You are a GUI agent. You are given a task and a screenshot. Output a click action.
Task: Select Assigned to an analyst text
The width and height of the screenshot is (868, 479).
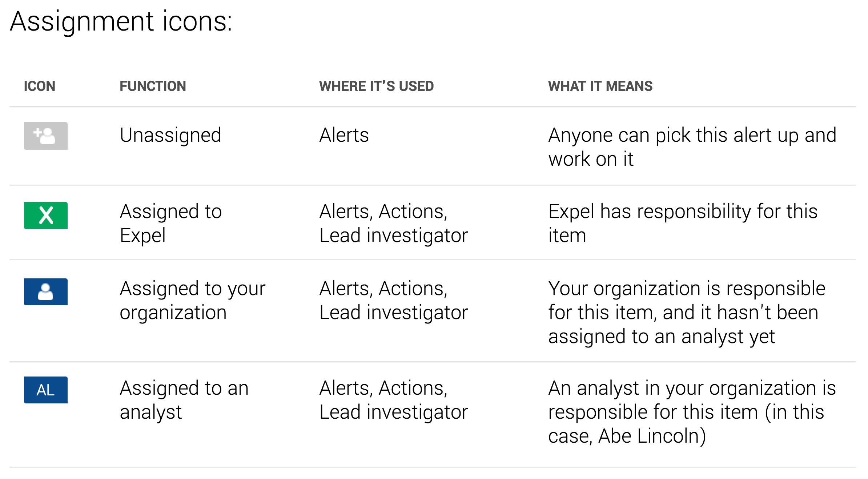(184, 400)
